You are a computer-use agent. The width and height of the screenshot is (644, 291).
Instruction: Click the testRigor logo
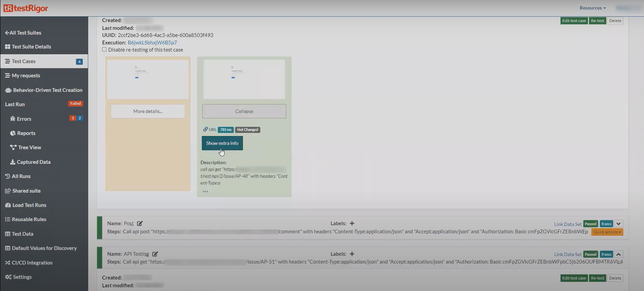pos(26,8)
